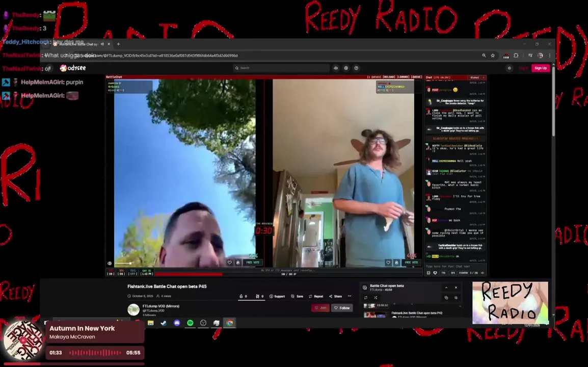Open Discord from the taskbar
The height and width of the screenshot is (367, 588).
point(177,323)
